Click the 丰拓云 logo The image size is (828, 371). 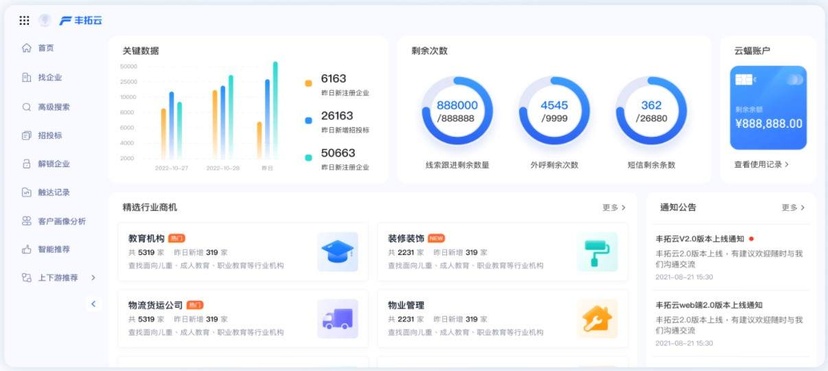[81, 21]
